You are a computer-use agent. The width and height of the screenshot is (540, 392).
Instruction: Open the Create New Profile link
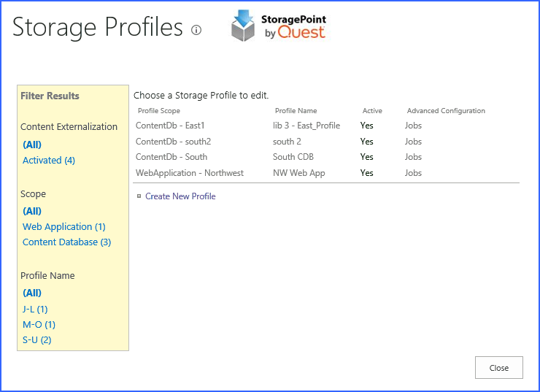(x=180, y=196)
